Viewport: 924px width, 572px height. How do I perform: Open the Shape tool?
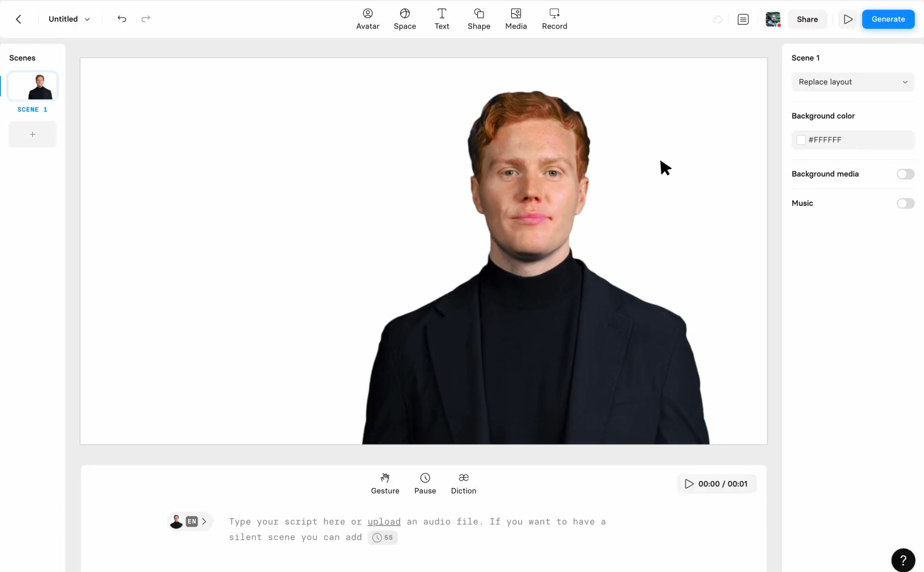[x=478, y=19]
